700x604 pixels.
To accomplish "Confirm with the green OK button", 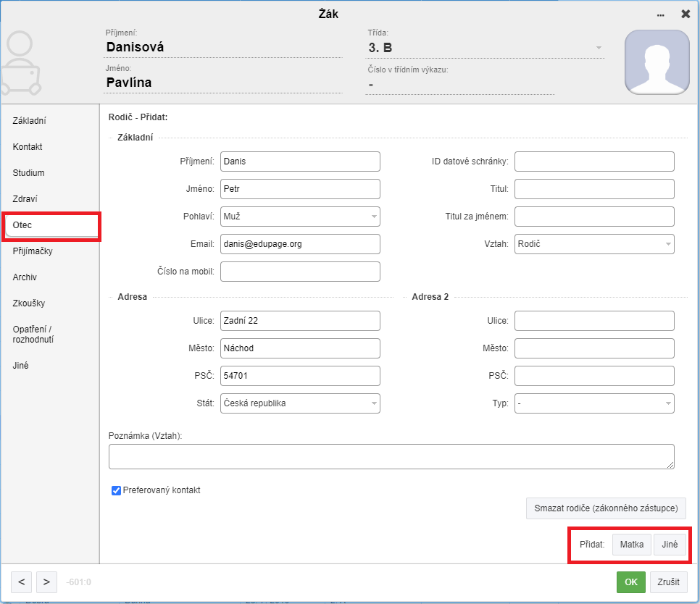I will 631,582.
